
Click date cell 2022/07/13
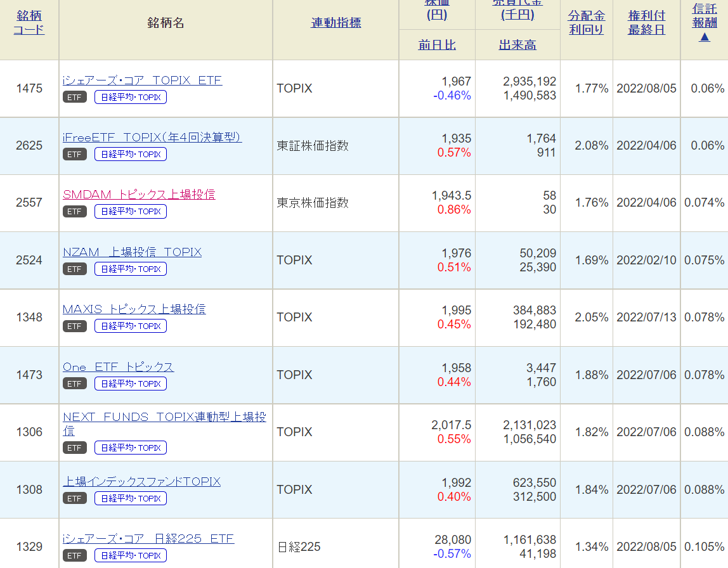pos(646,317)
